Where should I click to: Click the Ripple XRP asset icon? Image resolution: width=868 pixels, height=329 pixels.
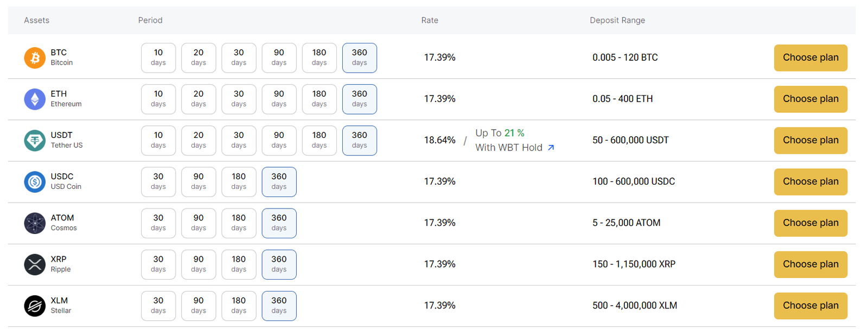pyautogui.click(x=35, y=264)
